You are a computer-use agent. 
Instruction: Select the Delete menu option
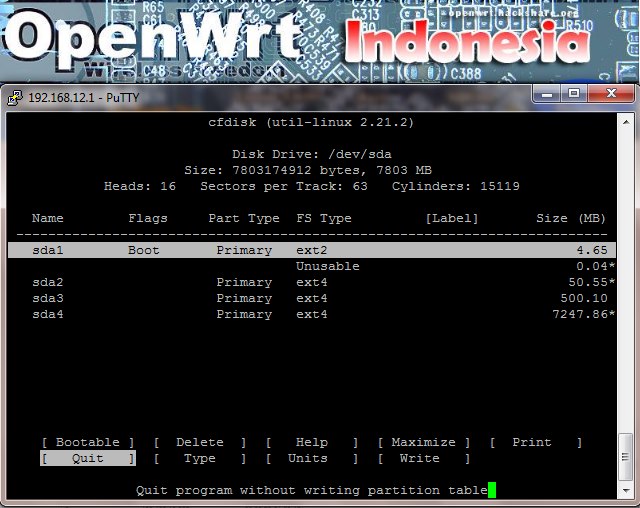[x=200, y=442]
